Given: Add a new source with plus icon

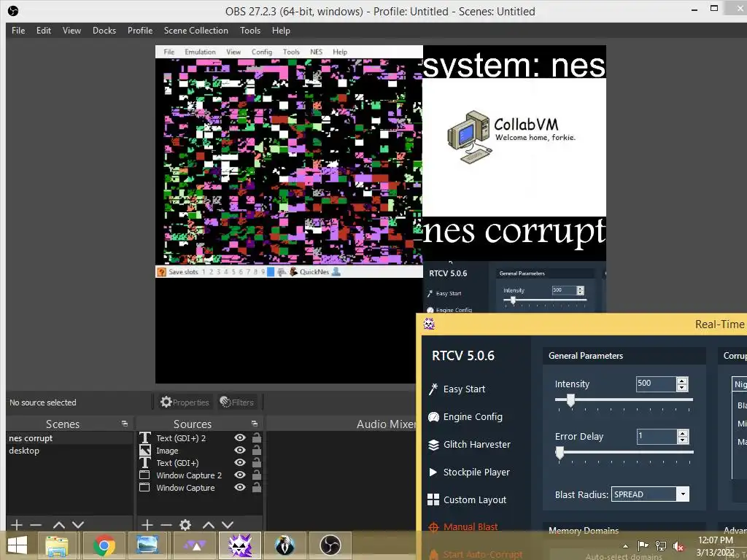Looking at the screenshot, I should [147, 525].
